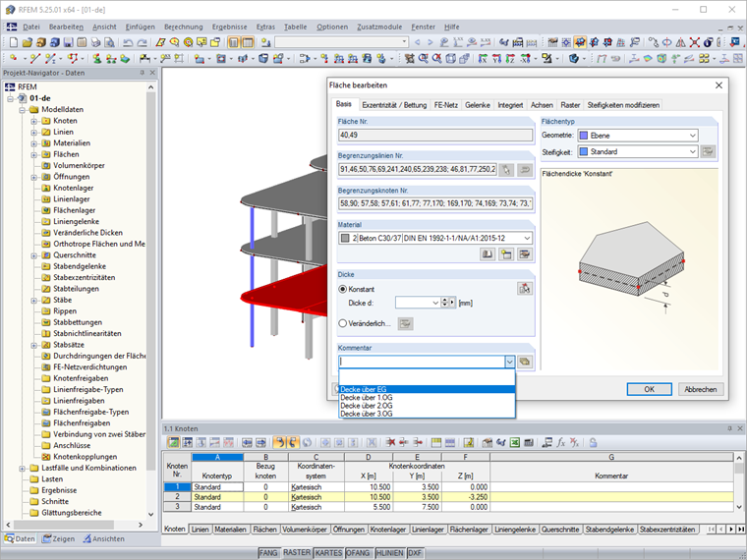Toggle RASTER in the status bar
Viewport: 747px width, 560px height.
pos(297,553)
